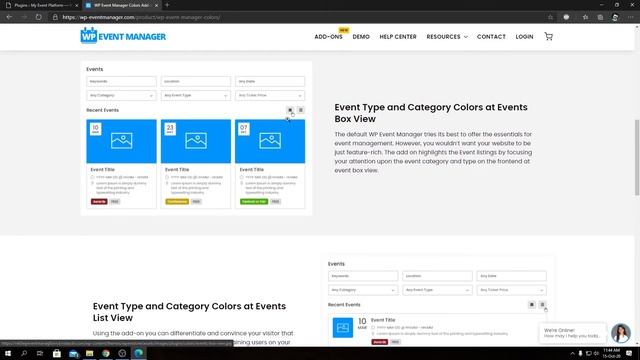The image size is (640, 360).
Task: Open Any Category dropdown in lower Events demo
Action: (x=363, y=290)
